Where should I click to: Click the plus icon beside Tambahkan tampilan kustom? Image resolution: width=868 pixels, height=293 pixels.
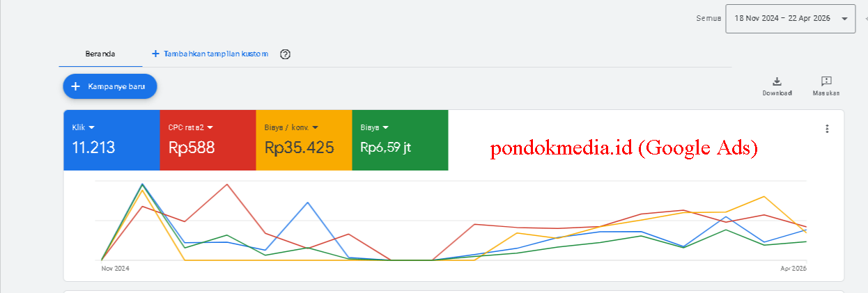coord(155,54)
